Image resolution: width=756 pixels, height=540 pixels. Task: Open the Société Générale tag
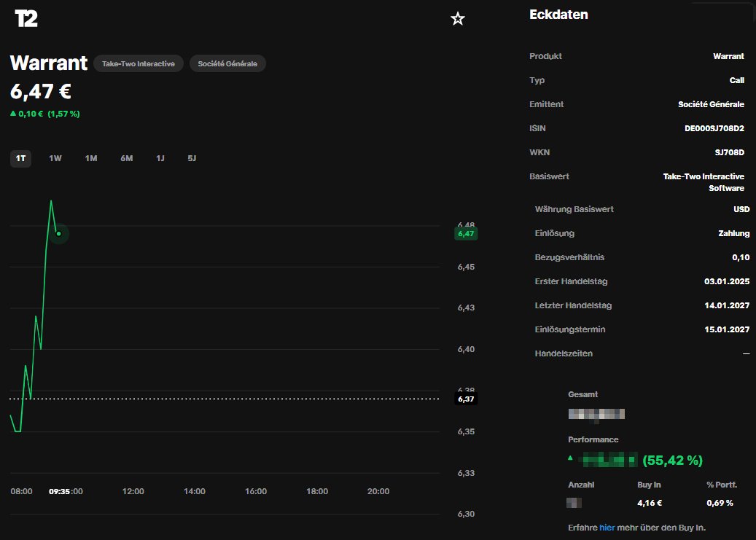point(227,63)
